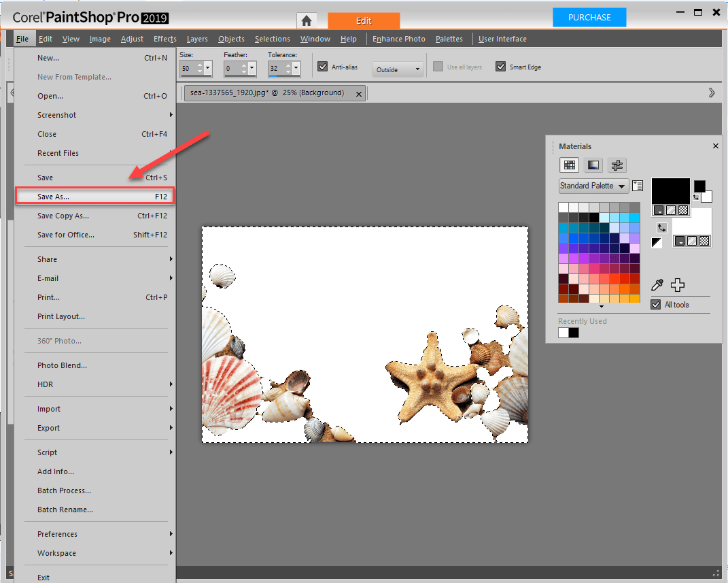This screenshot has height=583, width=728.
Task: Click the Home icon in the title bar
Action: pyautogui.click(x=307, y=20)
